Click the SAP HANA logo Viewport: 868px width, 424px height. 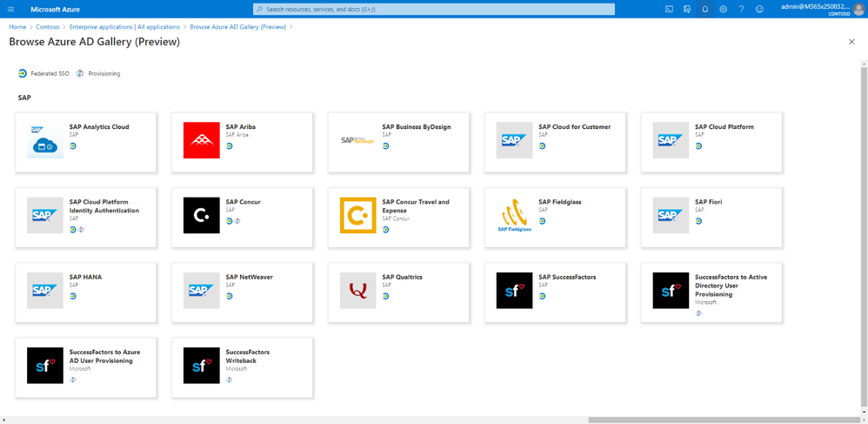click(45, 291)
